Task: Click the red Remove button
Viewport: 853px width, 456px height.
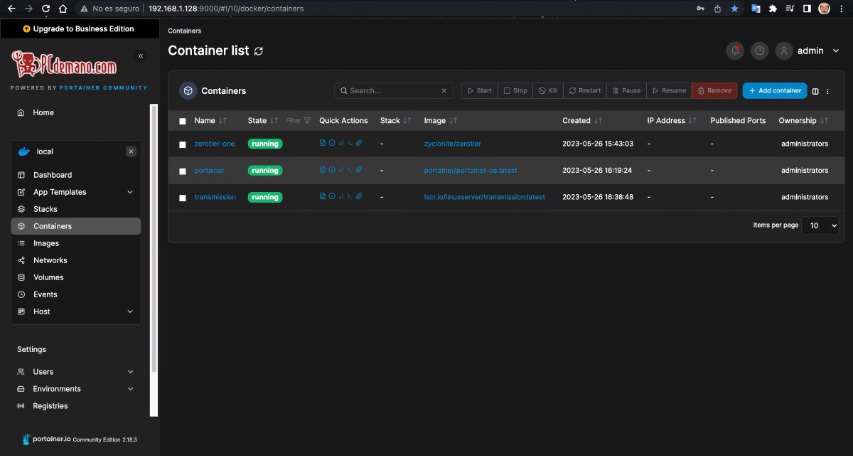Action: (x=714, y=90)
